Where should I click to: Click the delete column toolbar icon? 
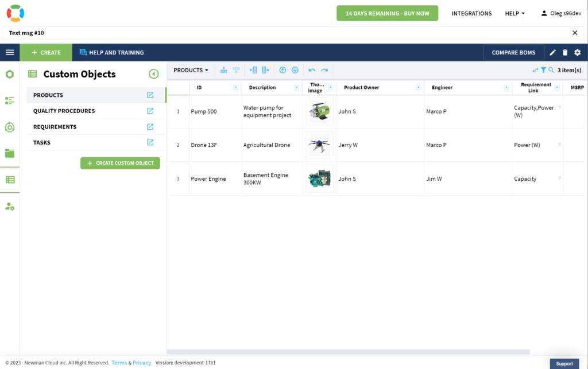[265, 70]
